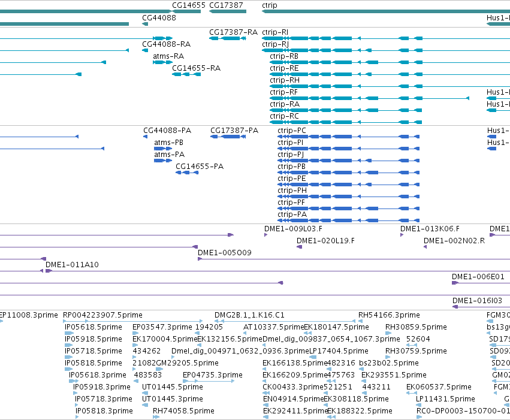The image size is (510, 420).
Task: Click the EK293551.5prime EST label
Action: pyautogui.click(x=394, y=376)
